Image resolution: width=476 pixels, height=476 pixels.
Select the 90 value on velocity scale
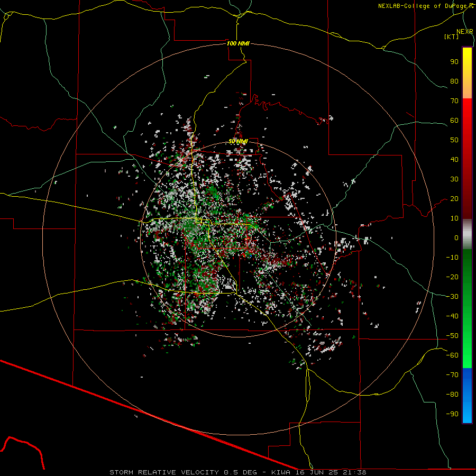(454, 62)
